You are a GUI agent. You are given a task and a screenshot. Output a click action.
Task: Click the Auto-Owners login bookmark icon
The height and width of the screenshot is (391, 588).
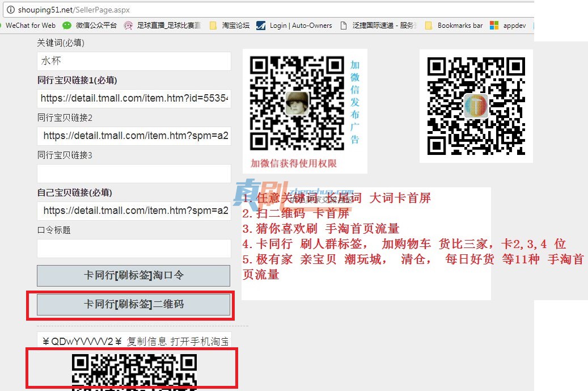(261, 26)
